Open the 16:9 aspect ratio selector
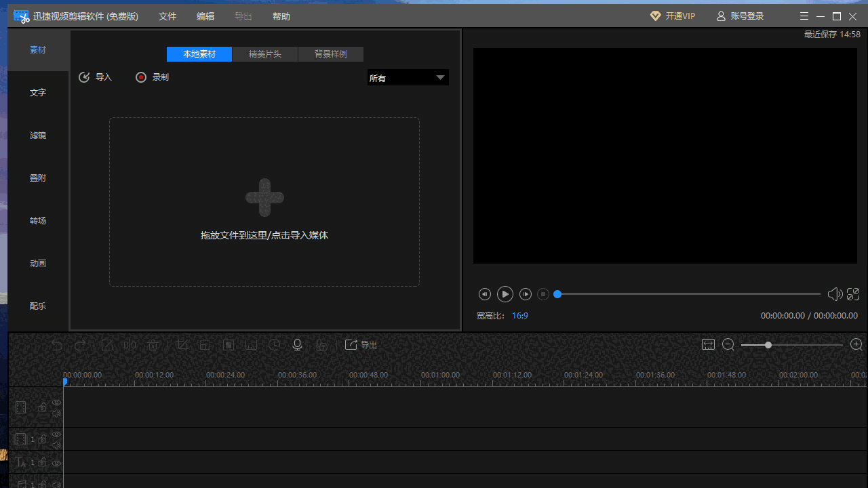 (520, 316)
